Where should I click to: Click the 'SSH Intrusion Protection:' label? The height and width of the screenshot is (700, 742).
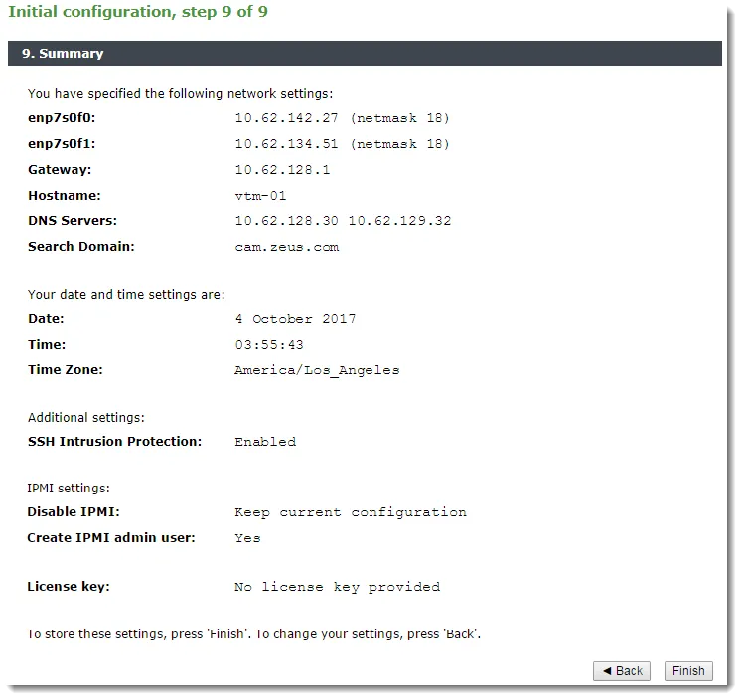114,441
